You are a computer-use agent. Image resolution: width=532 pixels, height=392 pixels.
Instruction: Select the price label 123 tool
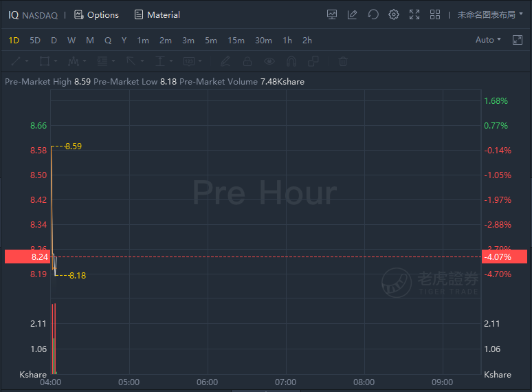tap(188, 61)
